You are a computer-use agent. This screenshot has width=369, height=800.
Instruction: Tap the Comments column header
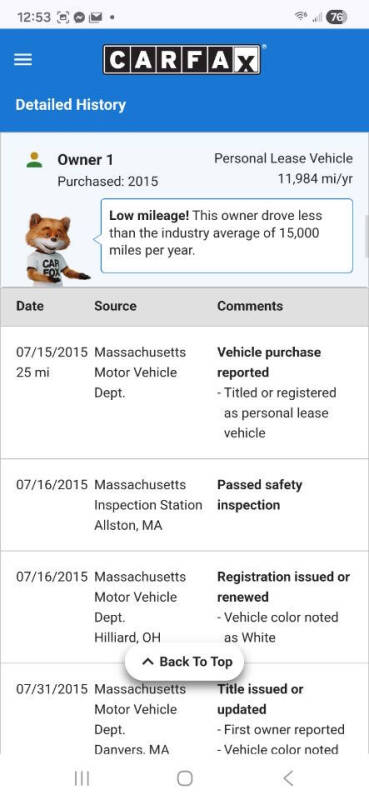[x=250, y=306]
